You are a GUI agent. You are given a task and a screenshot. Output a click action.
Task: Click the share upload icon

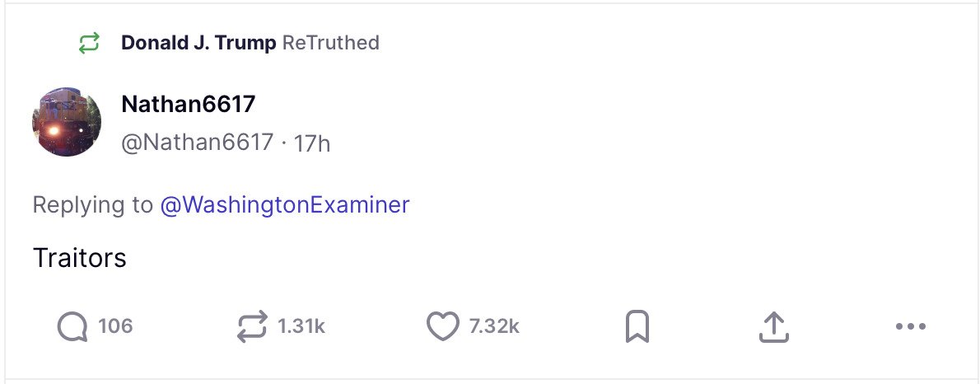coord(773,327)
